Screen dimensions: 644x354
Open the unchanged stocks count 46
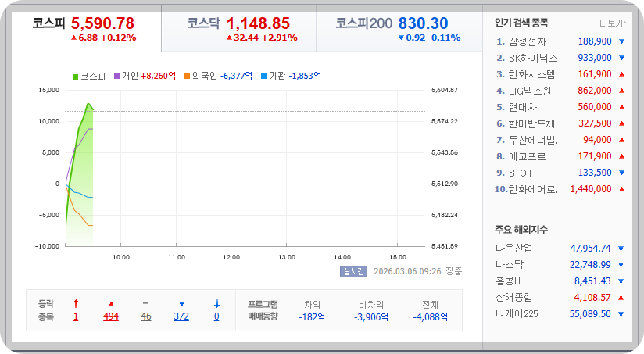point(146,316)
